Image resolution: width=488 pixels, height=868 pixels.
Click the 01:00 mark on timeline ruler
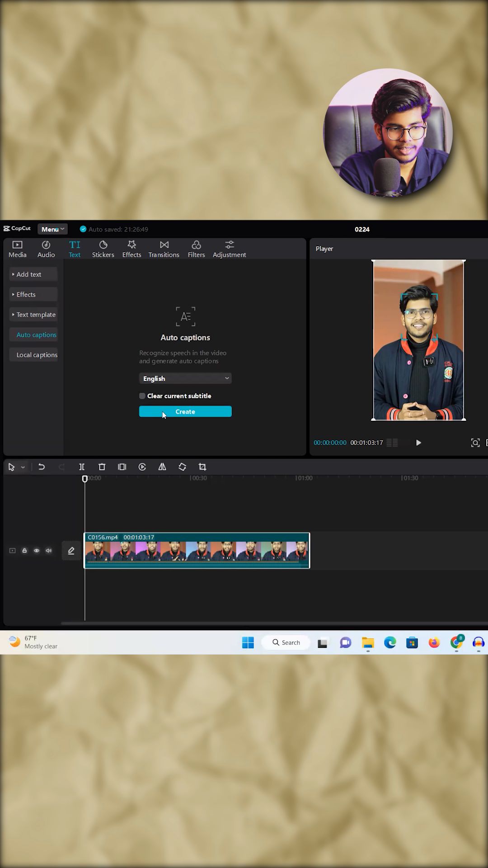304,478
